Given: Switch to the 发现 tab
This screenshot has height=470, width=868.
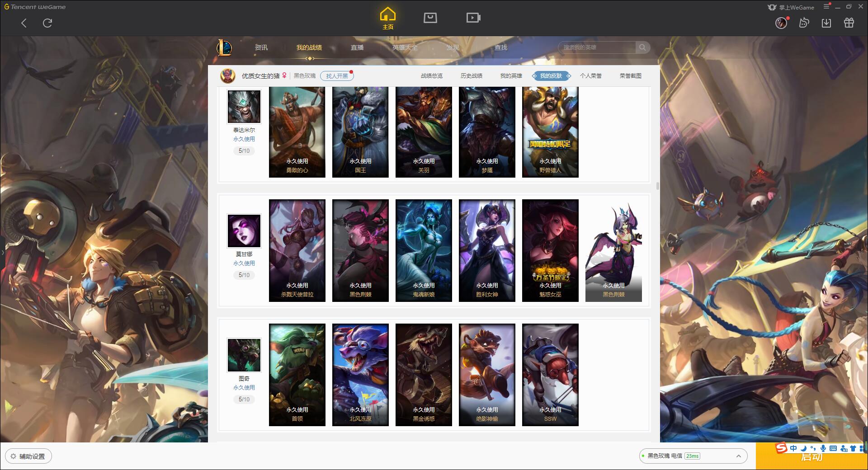Looking at the screenshot, I should click(x=453, y=47).
